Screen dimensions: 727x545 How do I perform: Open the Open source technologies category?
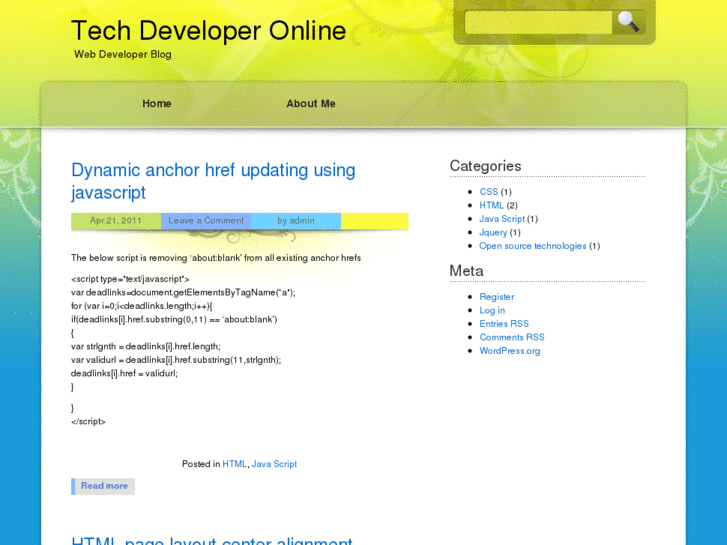point(533,246)
